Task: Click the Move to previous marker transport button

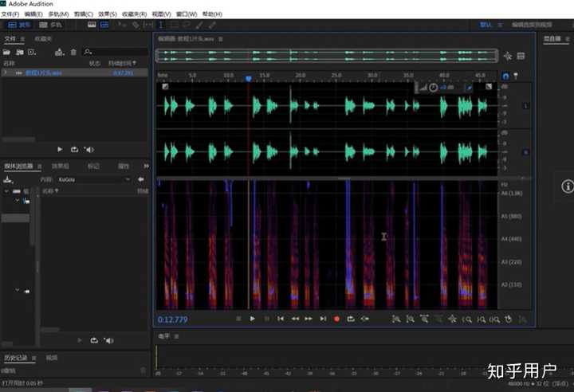Action: [x=280, y=319]
